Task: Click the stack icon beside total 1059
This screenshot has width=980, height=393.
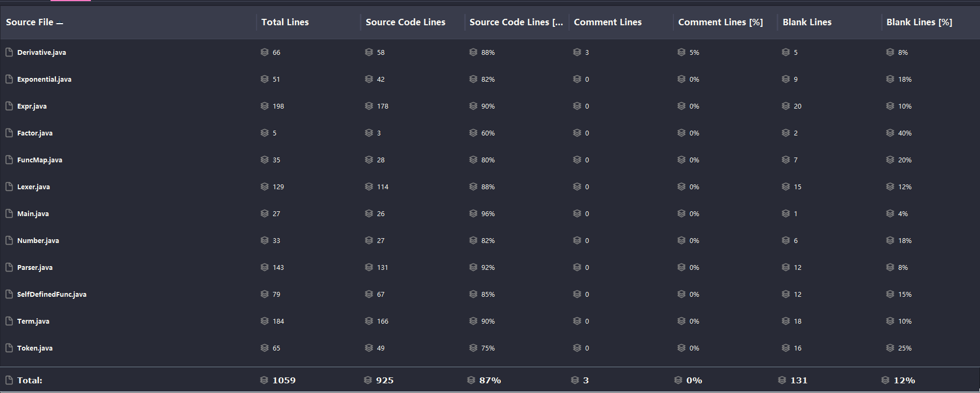Action: coord(264,380)
